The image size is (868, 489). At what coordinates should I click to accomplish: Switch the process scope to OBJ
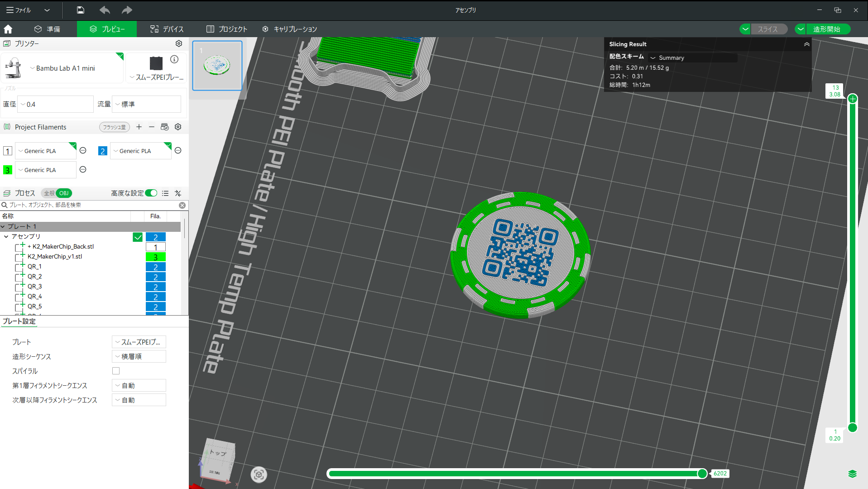64,193
